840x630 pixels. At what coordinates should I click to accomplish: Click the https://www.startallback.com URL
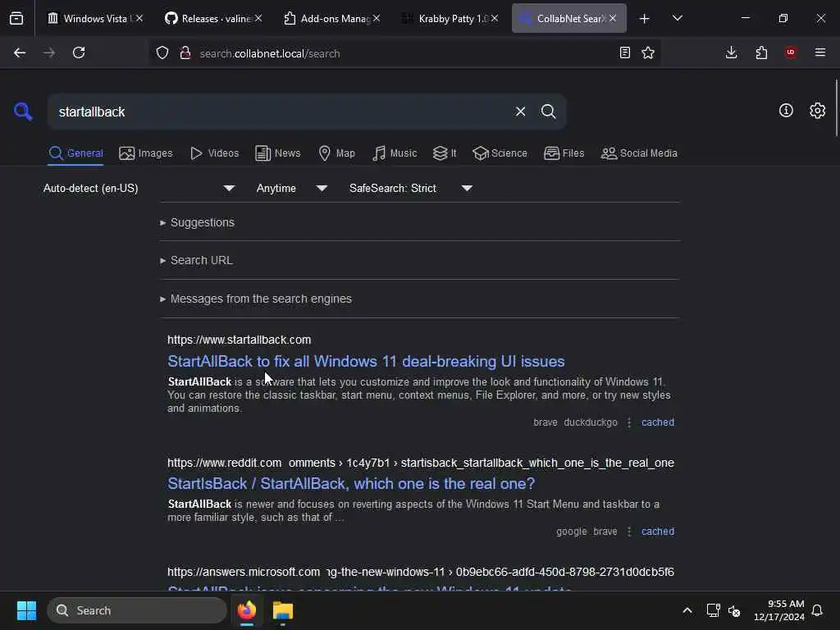239,340
